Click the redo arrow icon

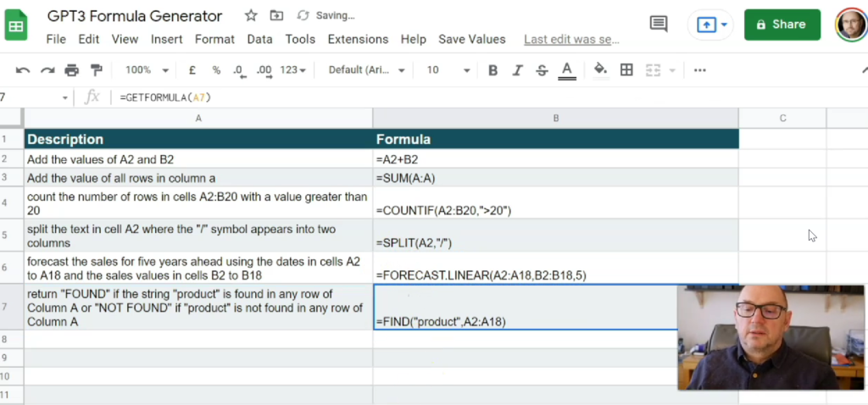tap(47, 70)
